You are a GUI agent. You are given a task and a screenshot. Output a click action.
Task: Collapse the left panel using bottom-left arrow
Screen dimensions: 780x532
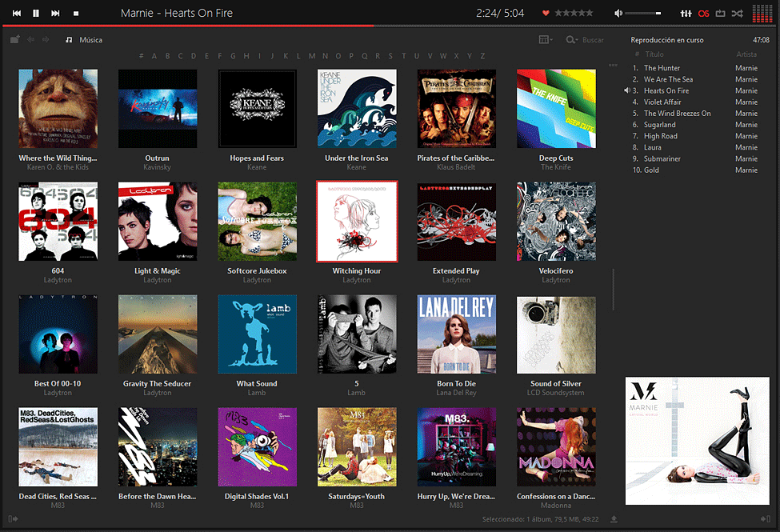click(14, 520)
